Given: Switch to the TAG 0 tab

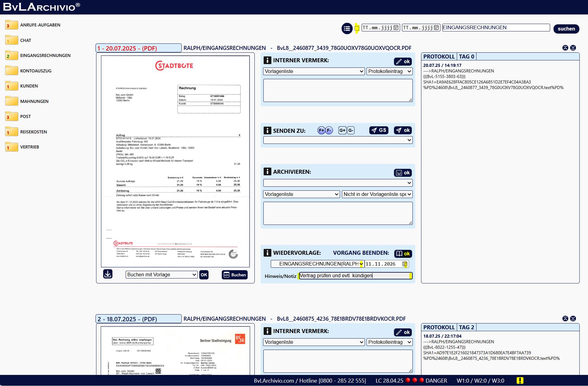Looking at the screenshot, I should (466, 56).
